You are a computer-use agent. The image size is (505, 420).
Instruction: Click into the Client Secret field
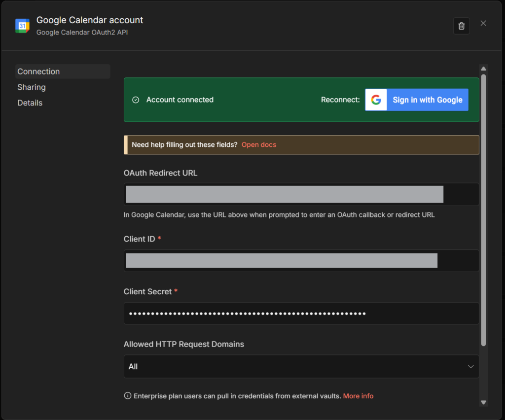[x=301, y=314]
